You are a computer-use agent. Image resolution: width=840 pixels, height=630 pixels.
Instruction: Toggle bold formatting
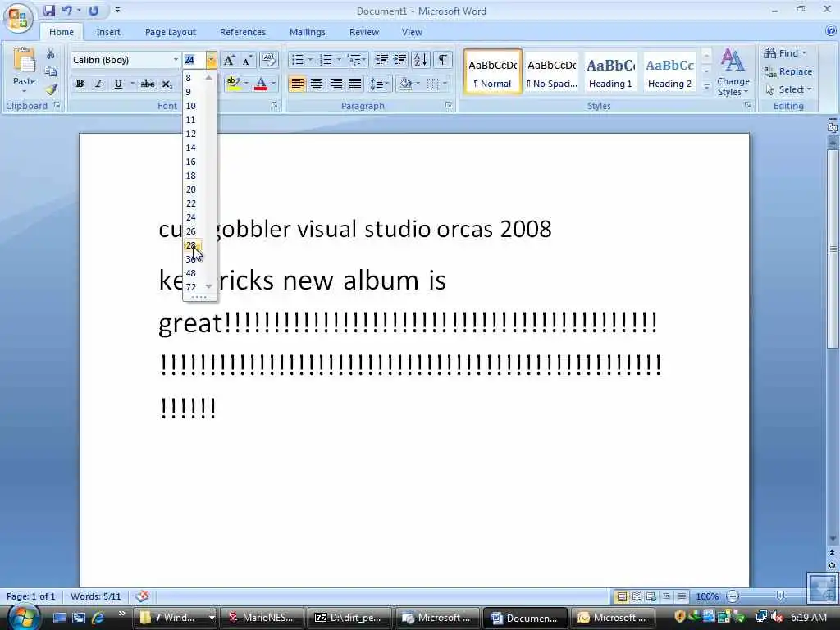pos(80,84)
